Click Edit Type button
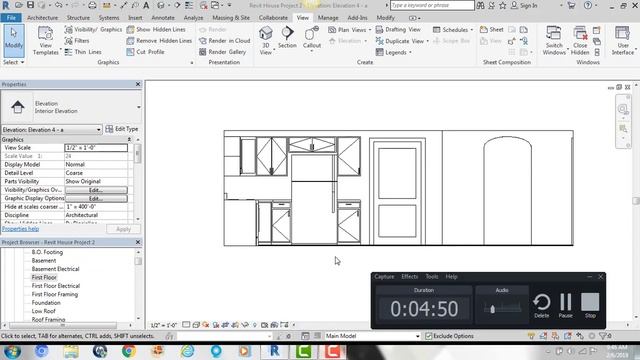This screenshot has height=360, width=640. tap(122, 129)
